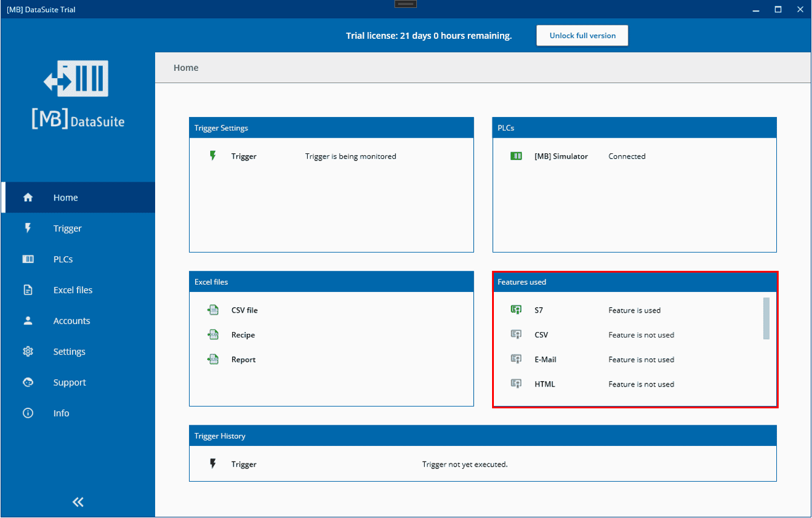Click the [MB] Simulator label

561,156
